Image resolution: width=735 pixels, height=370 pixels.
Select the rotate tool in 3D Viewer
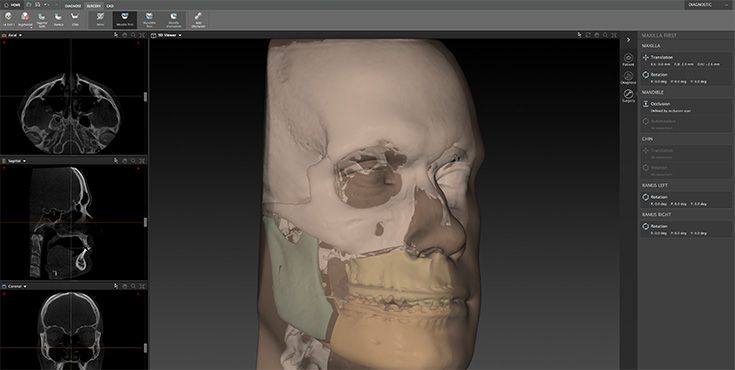coord(588,35)
